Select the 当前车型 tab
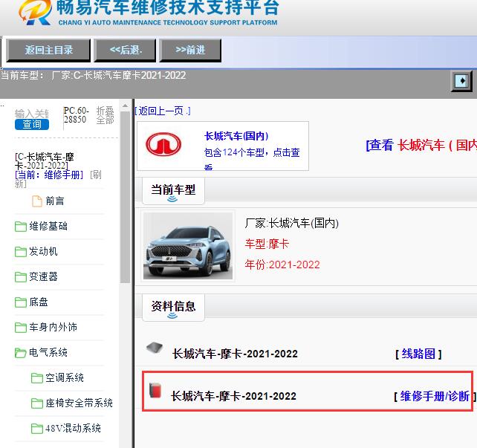Image resolution: width=477 pixels, height=448 pixels. pyautogui.click(x=173, y=190)
